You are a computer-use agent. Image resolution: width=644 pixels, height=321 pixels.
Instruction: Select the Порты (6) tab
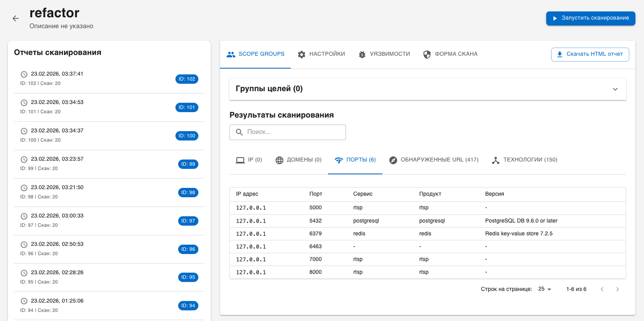click(x=355, y=160)
